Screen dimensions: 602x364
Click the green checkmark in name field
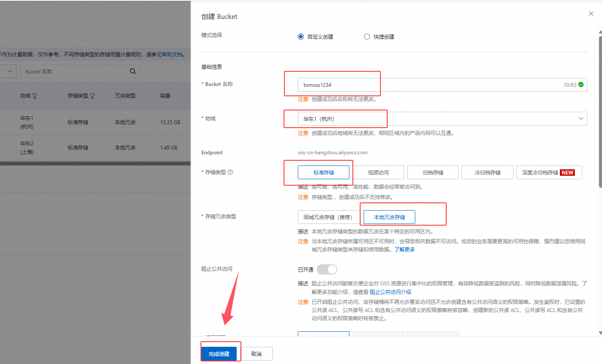point(581,85)
